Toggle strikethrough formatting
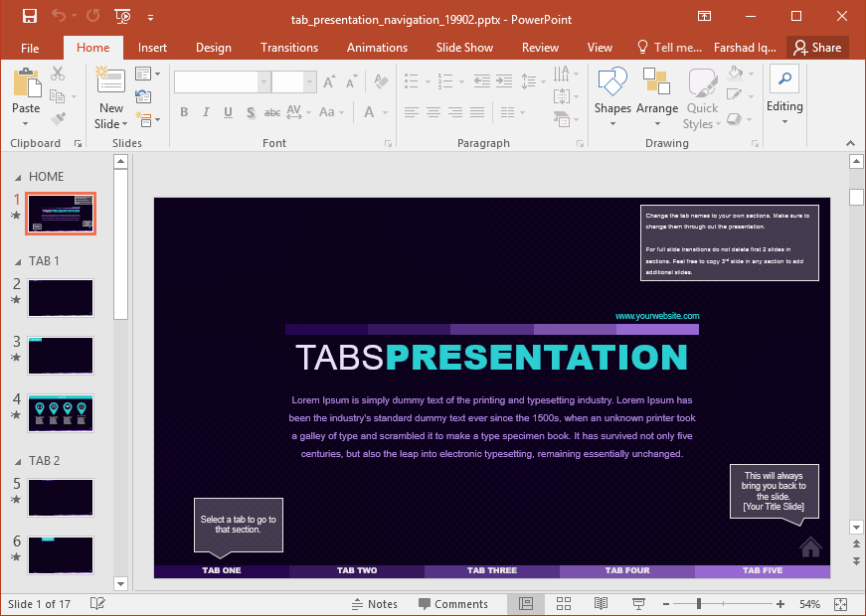 coord(271,112)
